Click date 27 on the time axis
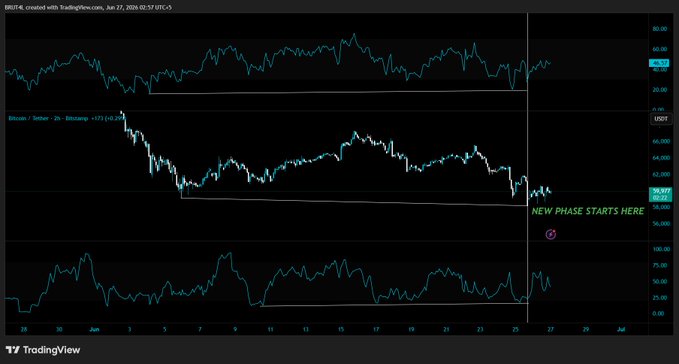 tap(550, 329)
